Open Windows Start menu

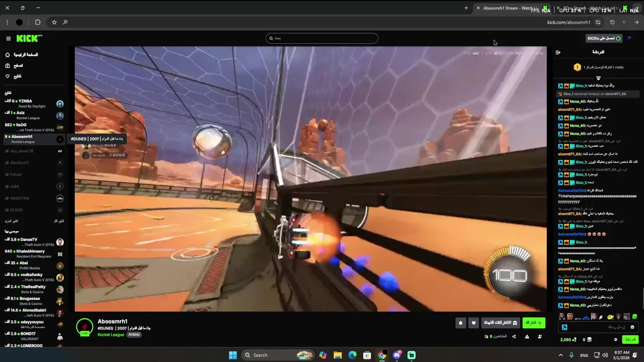click(232, 355)
